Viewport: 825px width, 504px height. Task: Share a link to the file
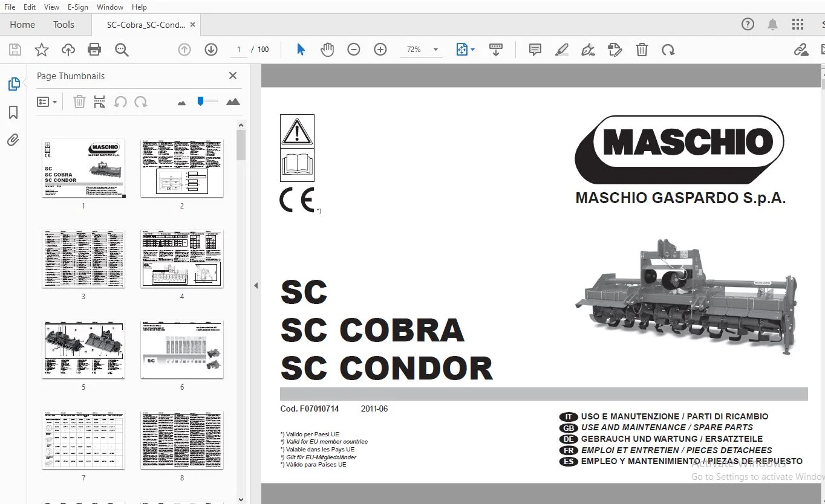801,50
